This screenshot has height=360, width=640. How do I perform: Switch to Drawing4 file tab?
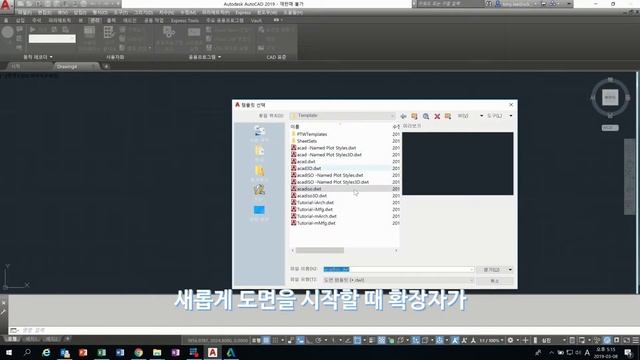tap(76, 67)
